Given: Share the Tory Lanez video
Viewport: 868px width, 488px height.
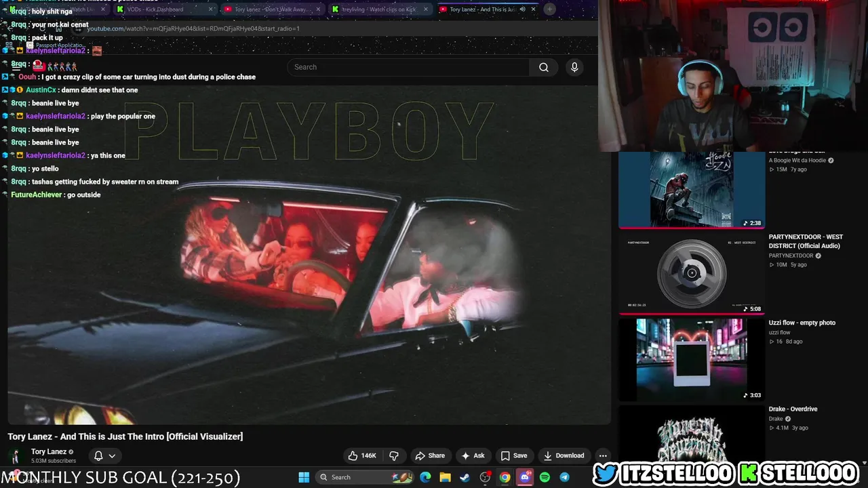Looking at the screenshot, I should coord(430,455).
